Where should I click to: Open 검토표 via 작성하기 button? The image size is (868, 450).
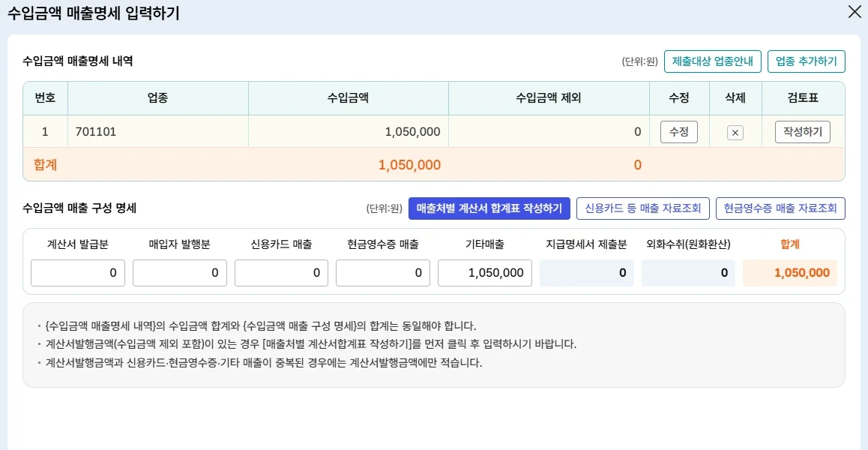pyautogui.click(x=802, y=132)
